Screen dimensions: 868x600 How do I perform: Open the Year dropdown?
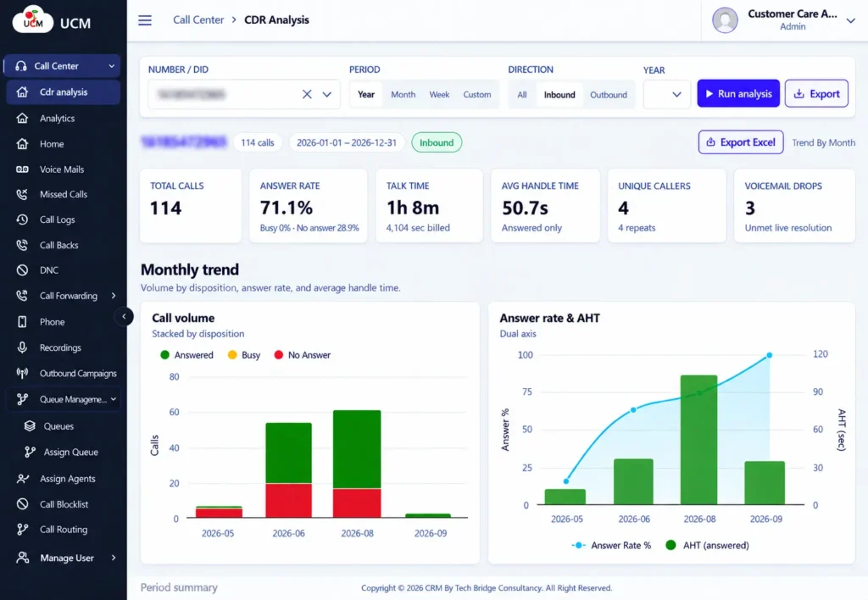[667, 95]
